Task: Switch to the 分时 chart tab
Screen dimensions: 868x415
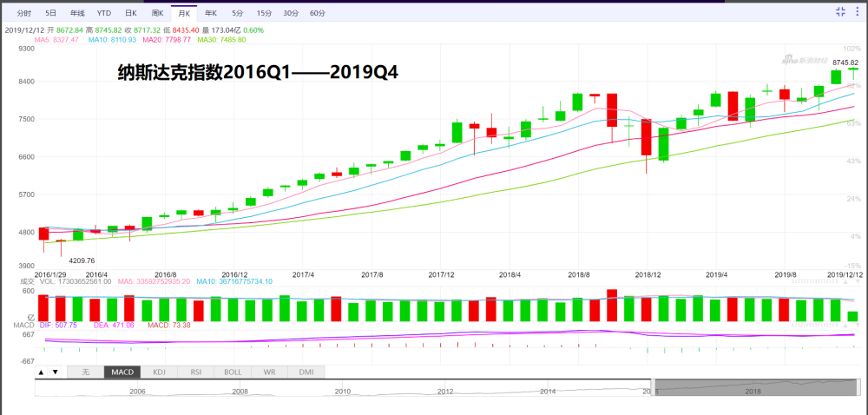Action: click(23, 13)
